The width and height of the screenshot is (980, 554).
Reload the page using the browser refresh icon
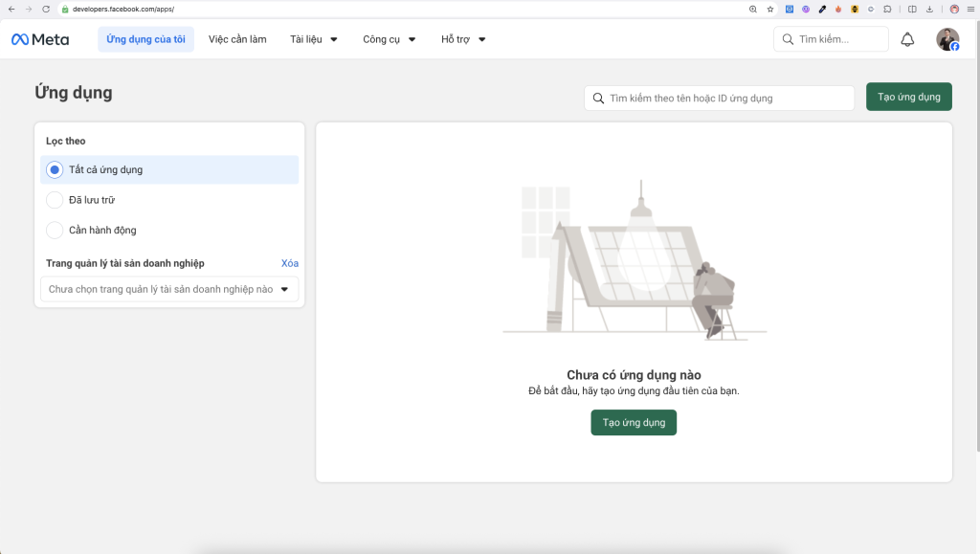(x=45, y=9)
